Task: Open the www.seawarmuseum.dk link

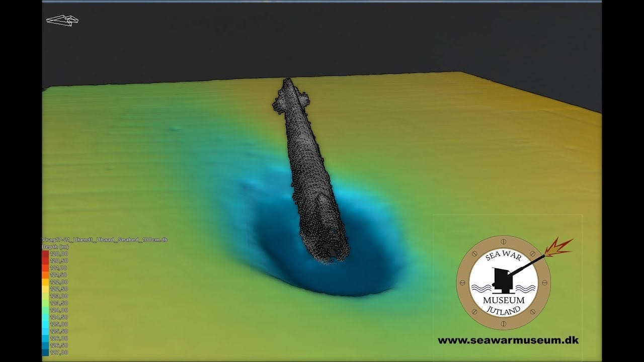Action: 508,340
